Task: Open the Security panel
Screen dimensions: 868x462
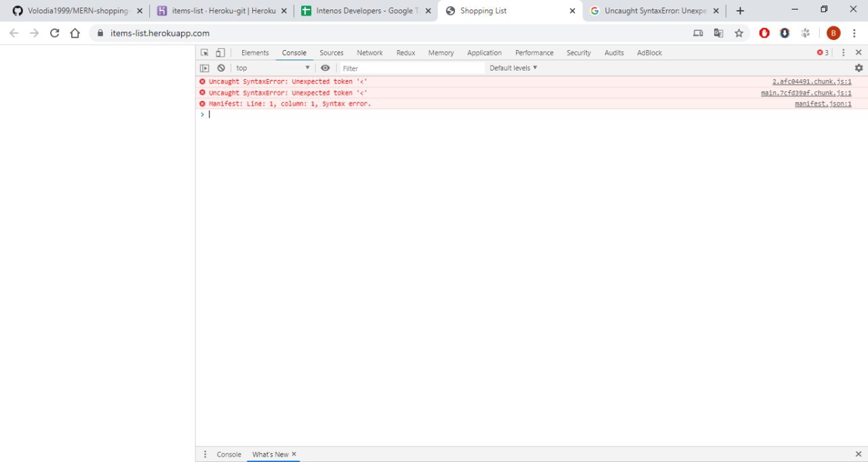Action: point(579,53)
